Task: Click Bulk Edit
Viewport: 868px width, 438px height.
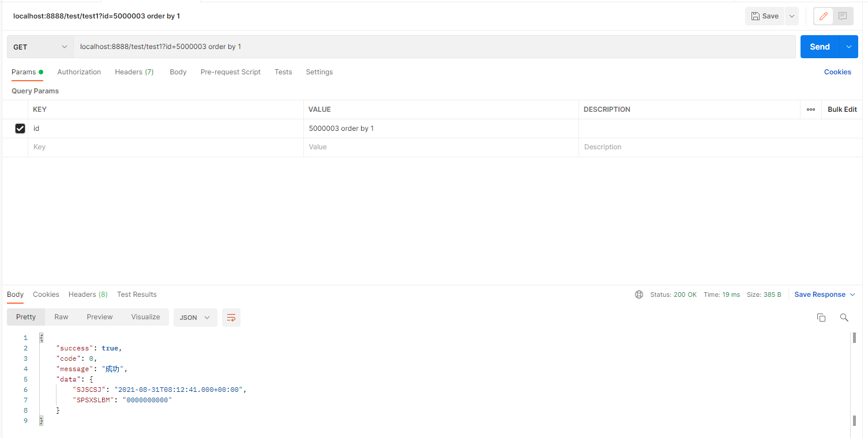Action: [x=842, y=109]
